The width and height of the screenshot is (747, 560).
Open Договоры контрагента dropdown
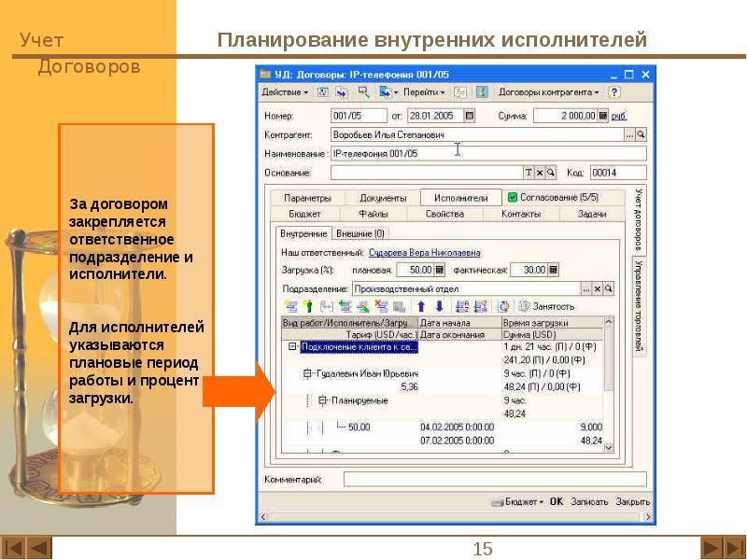549,92
